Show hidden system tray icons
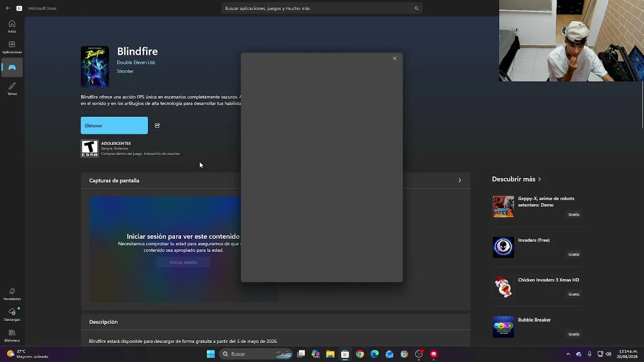The image size is (644, 362). coord(568,354)
